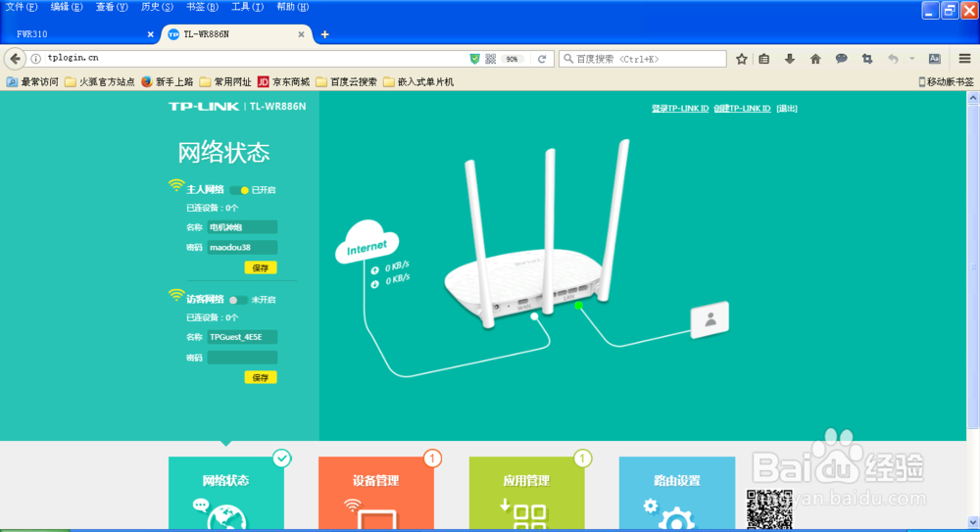Open the 文件 menu
The height and width of the screenshot is (532, 980).
pos(22,7)
